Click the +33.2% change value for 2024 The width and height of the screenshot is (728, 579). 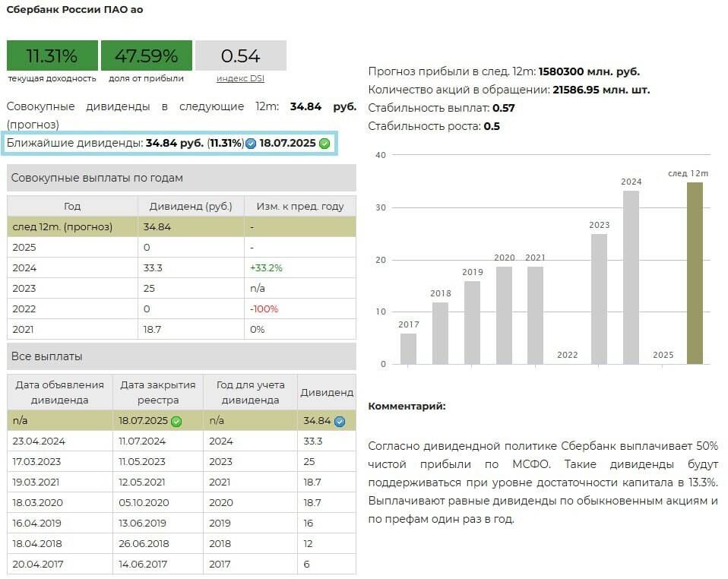point(265,268)
